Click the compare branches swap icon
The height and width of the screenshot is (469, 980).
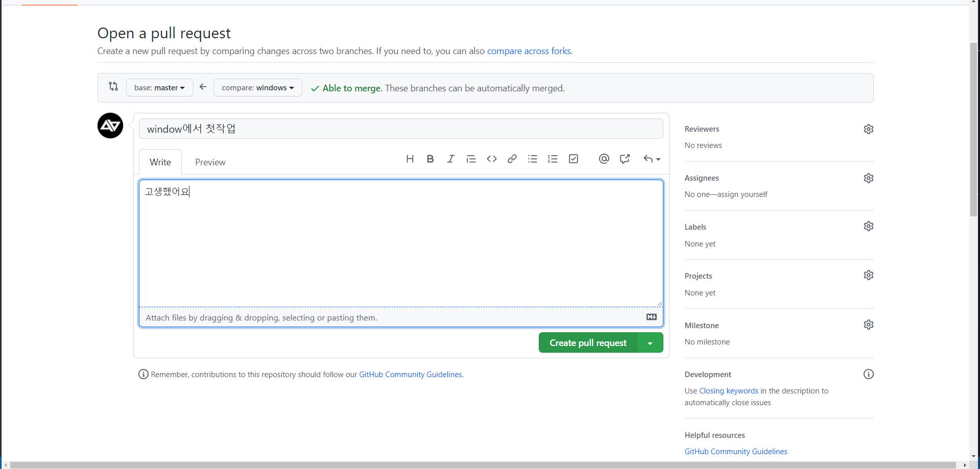[x=113, y=87]
